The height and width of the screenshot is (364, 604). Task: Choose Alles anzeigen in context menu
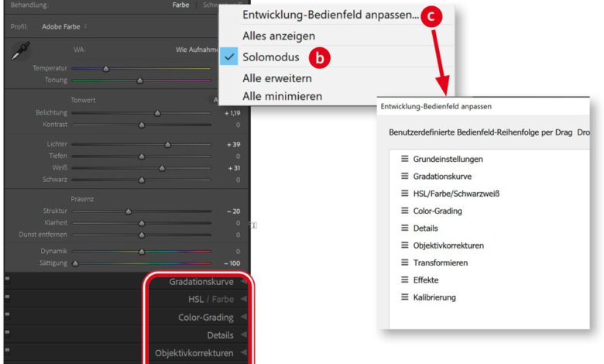tap(279, 36)
